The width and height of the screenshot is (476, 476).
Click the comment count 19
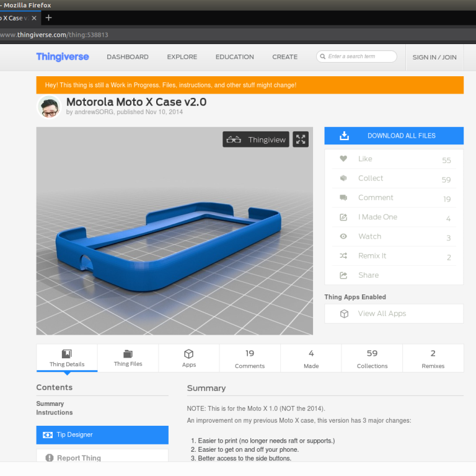tap(447, 199)
